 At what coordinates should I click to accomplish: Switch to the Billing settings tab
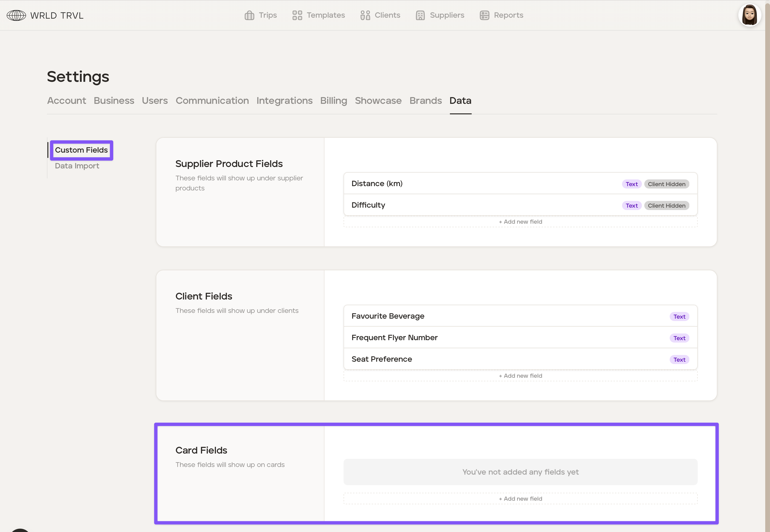[333, 101]
